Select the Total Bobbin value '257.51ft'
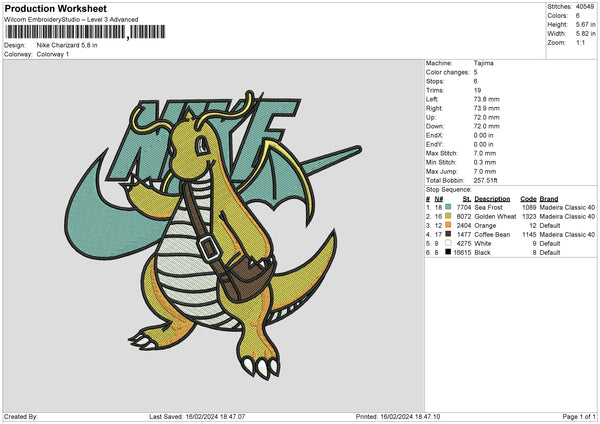 point(485,180)
